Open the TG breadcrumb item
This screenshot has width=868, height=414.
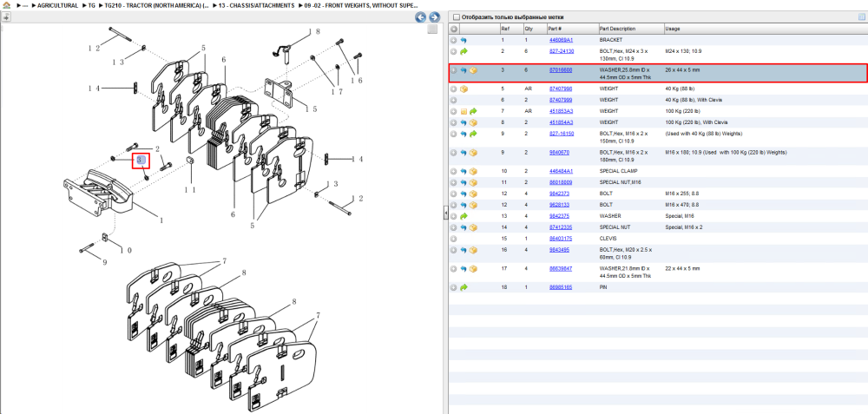tap(91, 5)
